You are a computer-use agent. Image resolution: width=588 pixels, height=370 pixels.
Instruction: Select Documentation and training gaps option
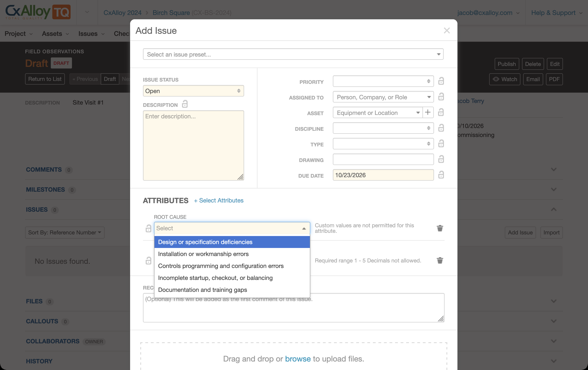click(x=232, y=290)
